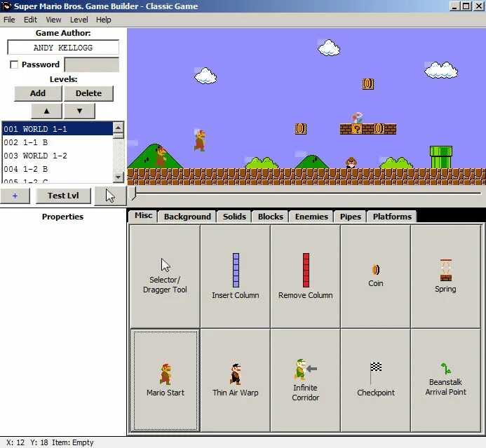The image size is (486, 448).
Task: Choose the Remove Column tool
Action: [x=305, y=276]
